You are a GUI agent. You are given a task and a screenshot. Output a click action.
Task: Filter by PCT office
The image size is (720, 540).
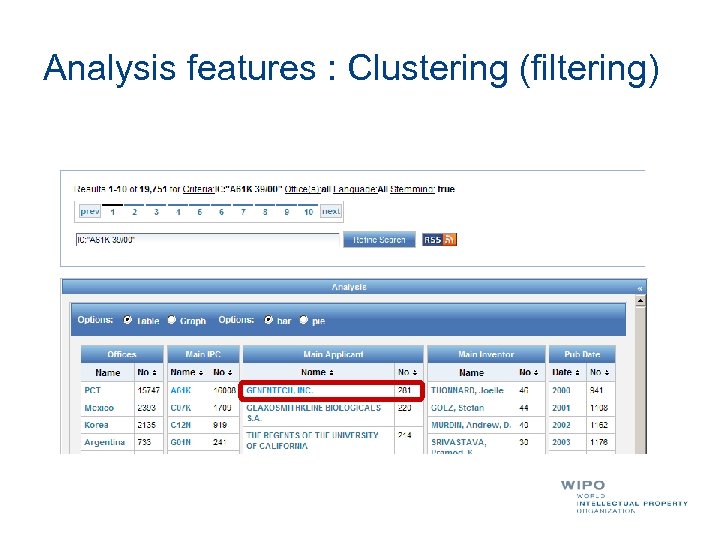click(x=92, y=390)
